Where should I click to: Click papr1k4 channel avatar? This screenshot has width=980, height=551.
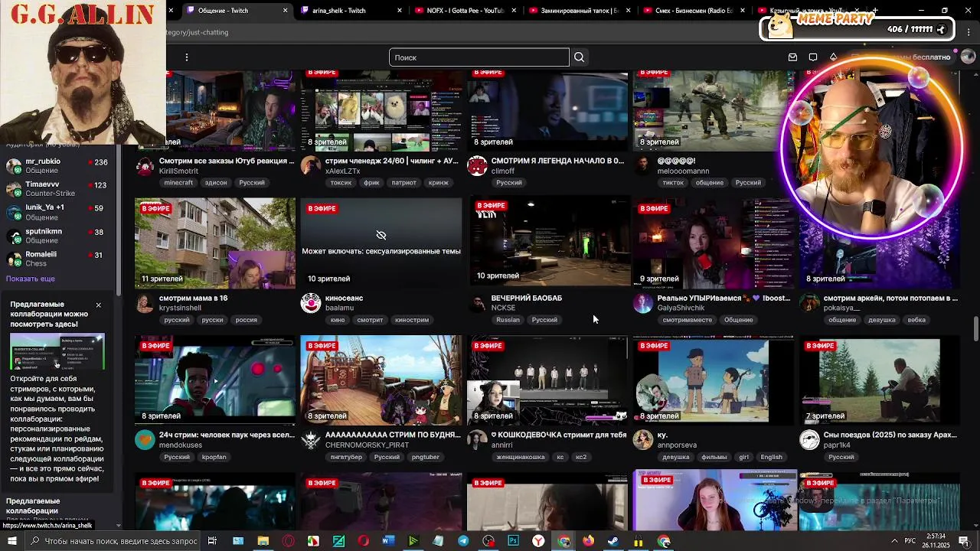pos(809,440)
